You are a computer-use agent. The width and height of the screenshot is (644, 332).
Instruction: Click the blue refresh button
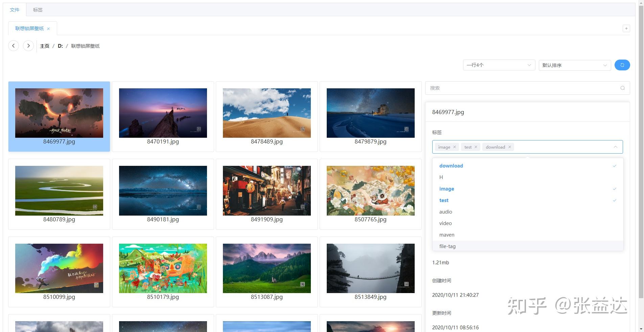point(622,65)
